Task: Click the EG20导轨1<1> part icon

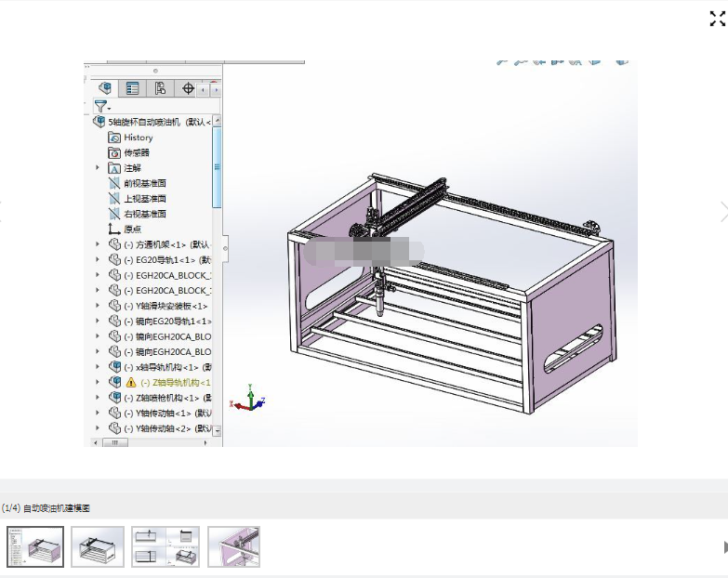Action: (114, 260)
